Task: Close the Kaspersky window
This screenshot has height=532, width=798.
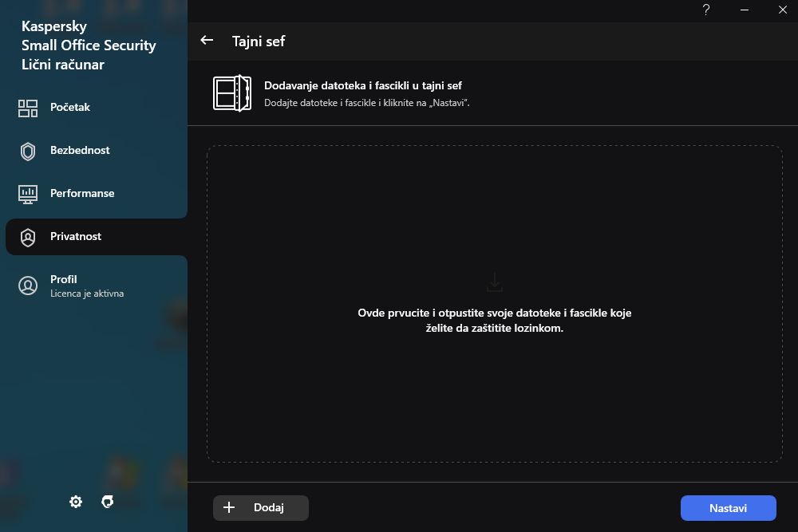Action: coord(783,10)
